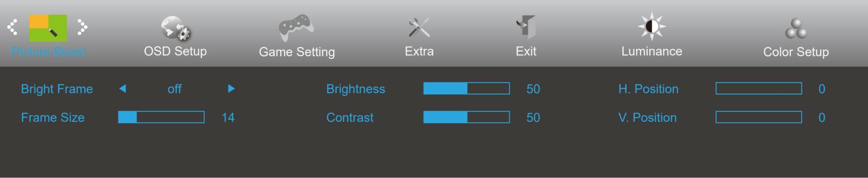Image resolution: width=868 pixels, height=178 pixels.
Task: Select the Extra wrench tools icon
Action: pos(419,28)
